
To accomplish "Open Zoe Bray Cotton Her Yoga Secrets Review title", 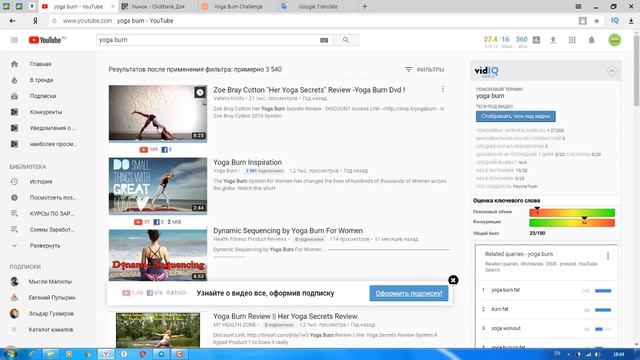I will point(309,90).
